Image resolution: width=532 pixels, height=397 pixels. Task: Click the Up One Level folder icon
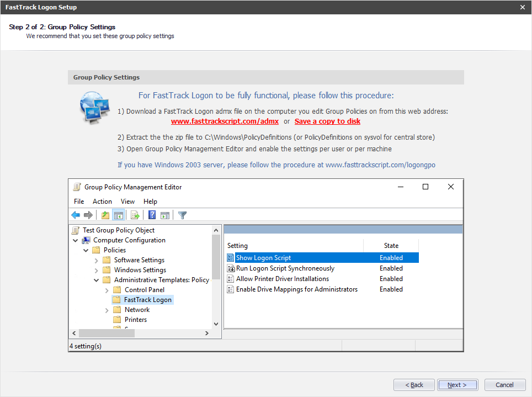(105, 215)
